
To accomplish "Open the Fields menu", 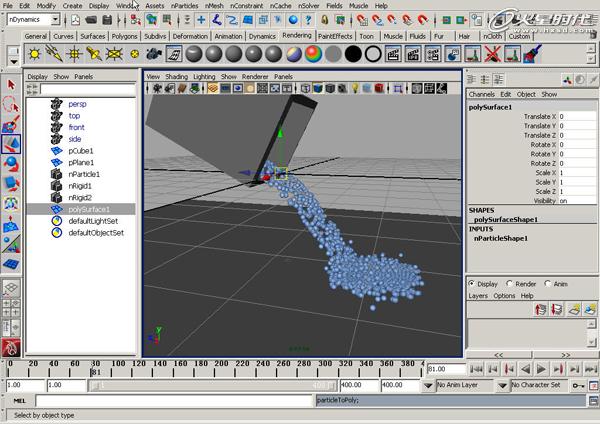I will point(334,6).
